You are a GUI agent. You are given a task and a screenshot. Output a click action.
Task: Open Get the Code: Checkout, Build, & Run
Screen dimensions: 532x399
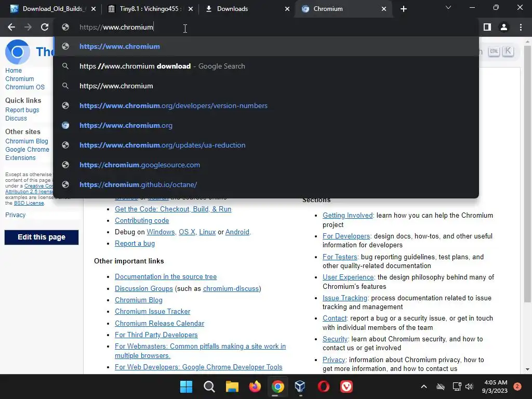click(173, 209)
